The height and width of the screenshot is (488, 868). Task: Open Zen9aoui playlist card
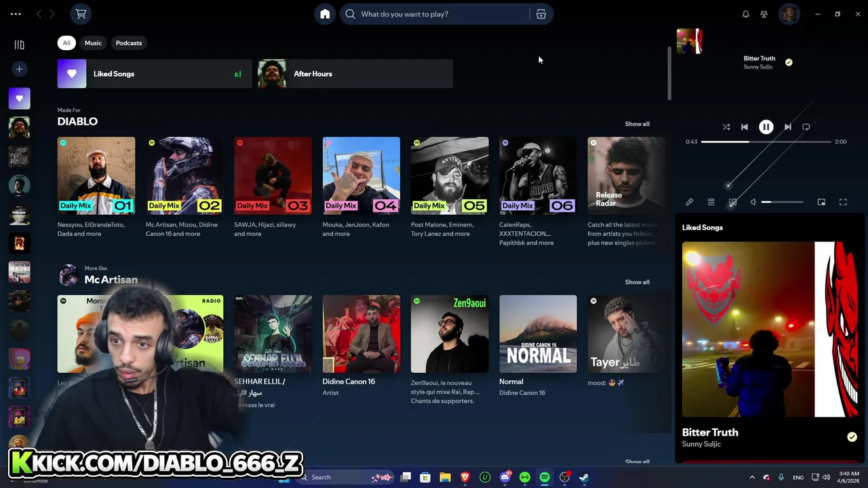(x=450, y=349)
